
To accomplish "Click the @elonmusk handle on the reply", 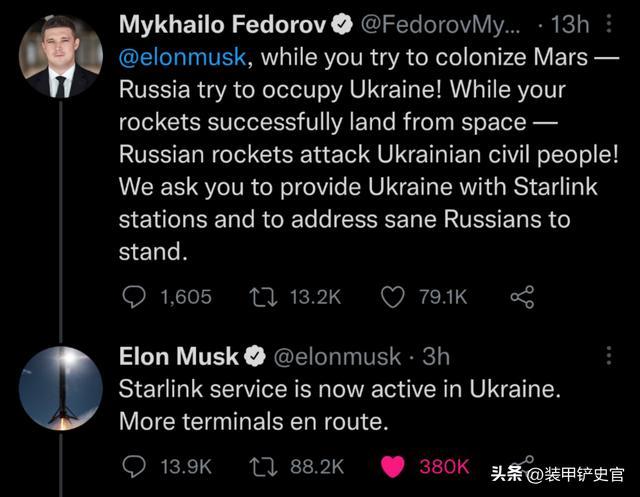I will click(337, 357).
